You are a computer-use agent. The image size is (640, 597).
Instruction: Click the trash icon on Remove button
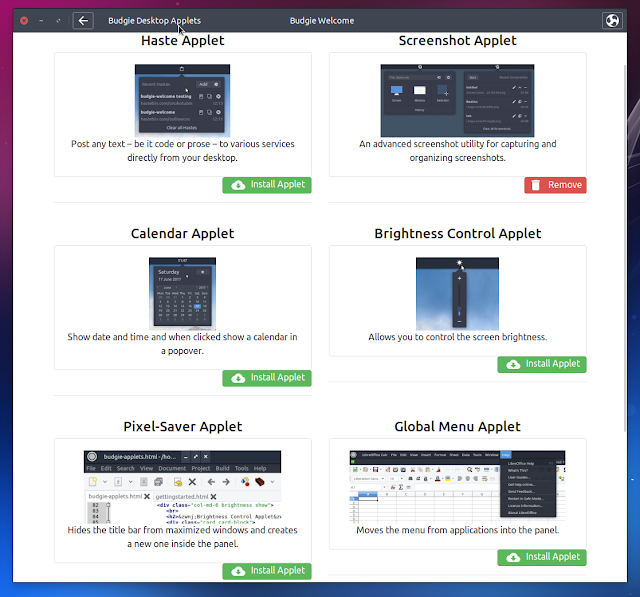[536, 185]
